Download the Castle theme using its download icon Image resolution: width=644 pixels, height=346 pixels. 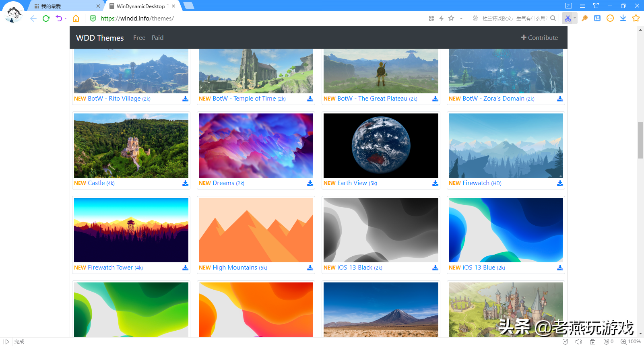[x=185, y=183]
